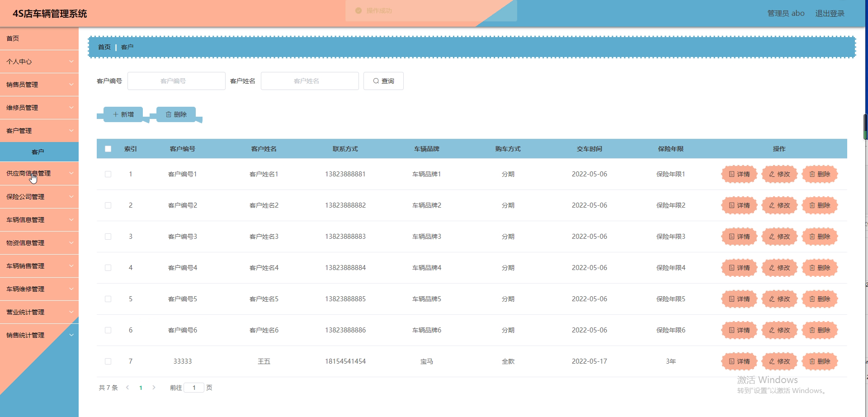The width and height of the screenshot is (868, 417).
Task: Collapse 客户管理 sidebar menu
Action: (x=39, y=131)
